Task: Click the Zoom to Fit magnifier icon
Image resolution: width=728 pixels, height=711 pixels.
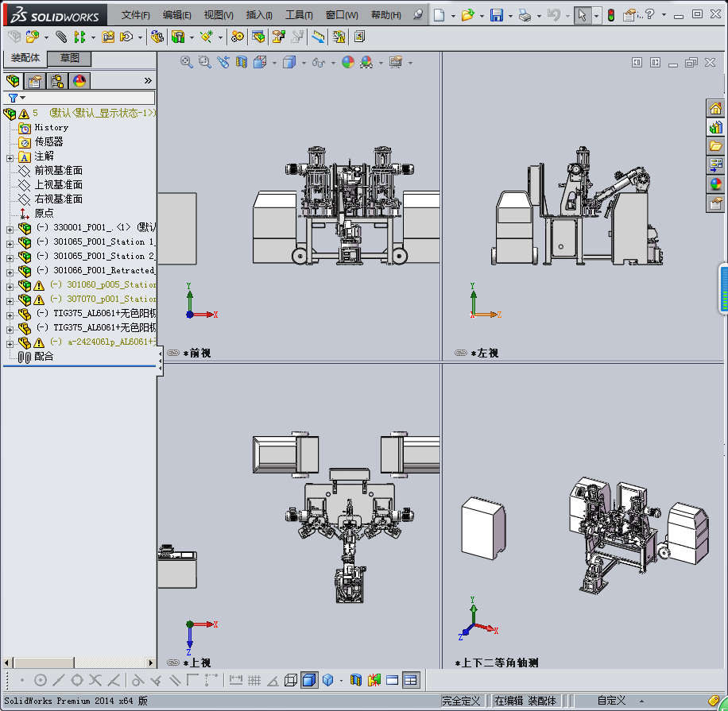Action: 187,62
